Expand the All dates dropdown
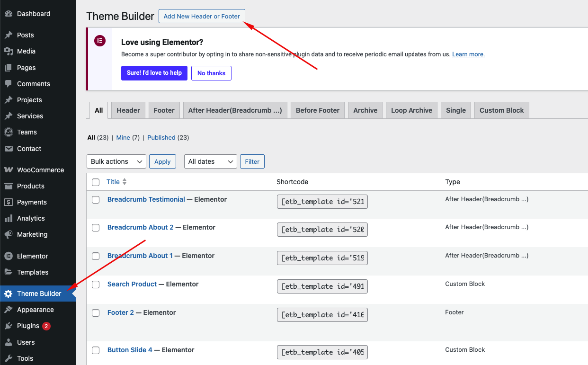Viewport: 588px width, 365px height. coord(210,161)
